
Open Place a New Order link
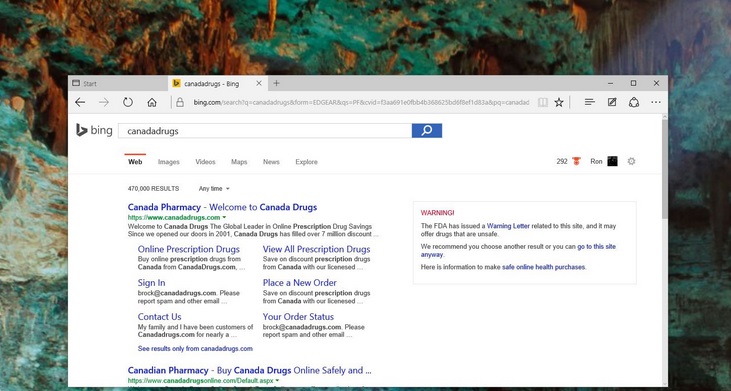(x=300, y=283)
